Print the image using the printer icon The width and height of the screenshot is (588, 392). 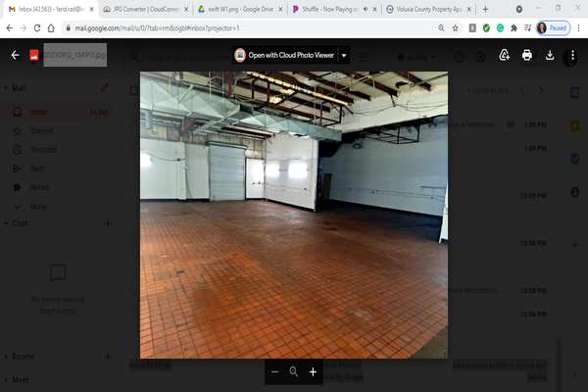point(526,56)
